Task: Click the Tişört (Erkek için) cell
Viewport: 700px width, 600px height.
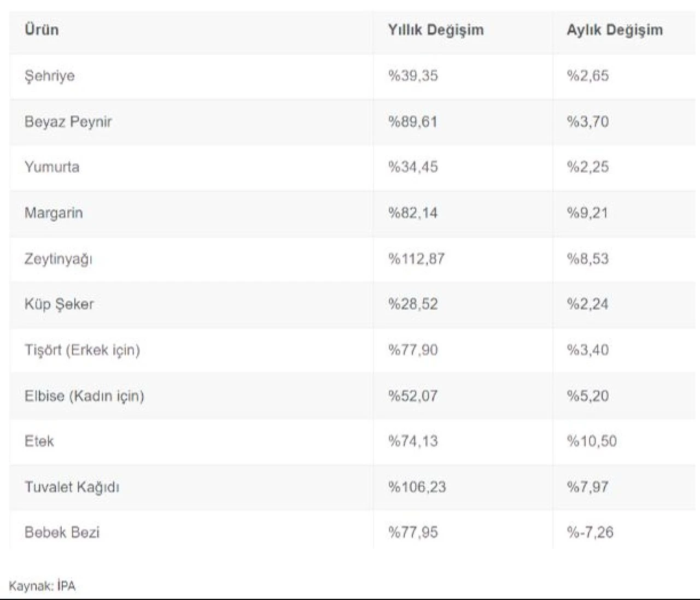Action: point(82,350)
